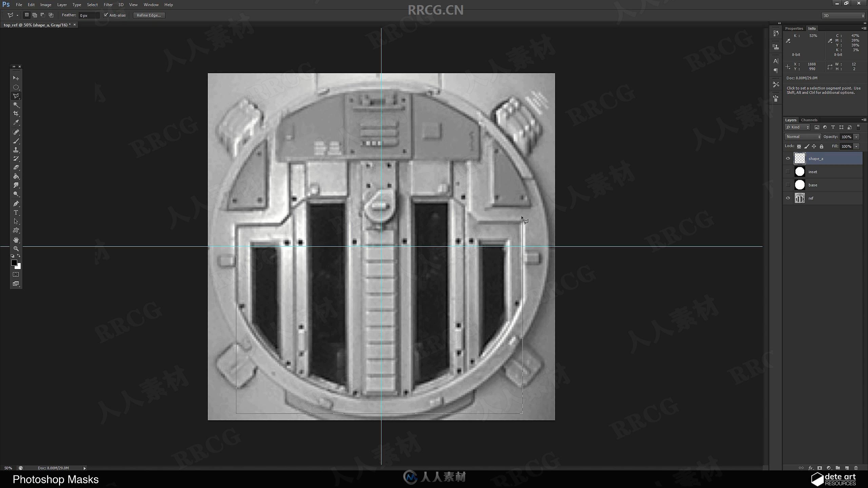868x488 pixels.
Task: Click the shape_a layer thumbnail
Action: (800, 159)
